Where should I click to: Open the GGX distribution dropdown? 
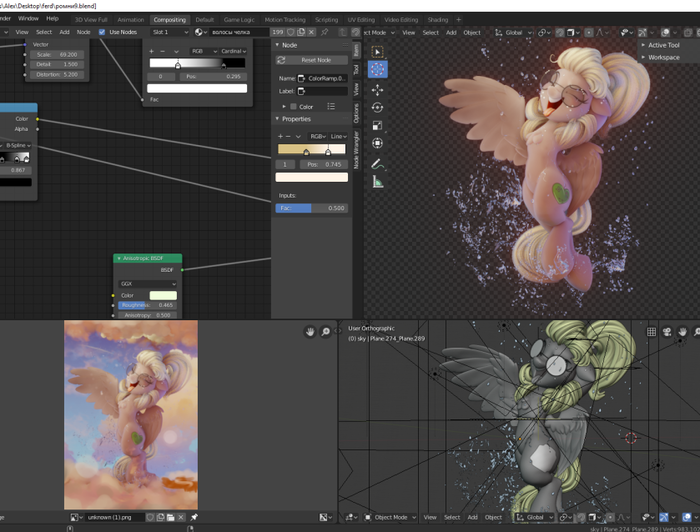148,283
